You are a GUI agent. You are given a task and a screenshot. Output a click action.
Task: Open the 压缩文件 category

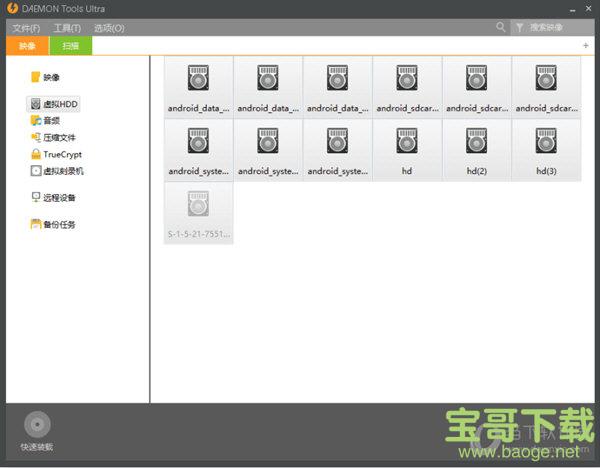coord(53,137)
